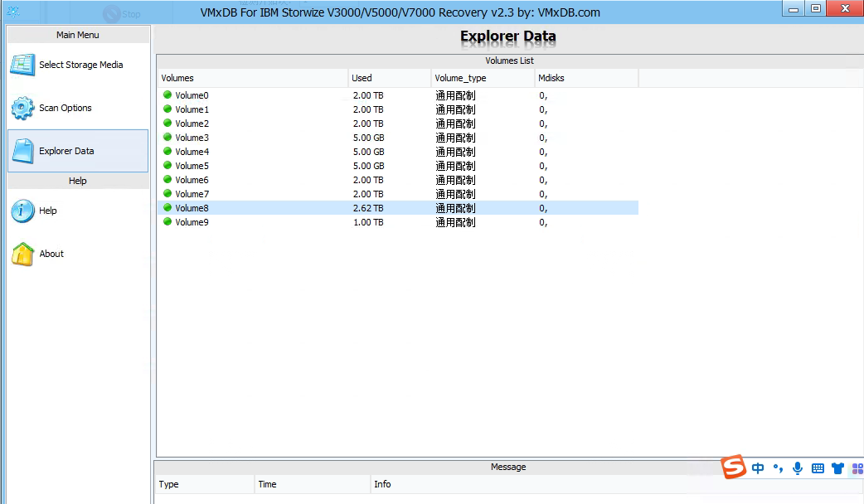Click the 5.00 GB used value for Volume5
864x504 pixels.
pyautogui.click(x=369, y=166)
